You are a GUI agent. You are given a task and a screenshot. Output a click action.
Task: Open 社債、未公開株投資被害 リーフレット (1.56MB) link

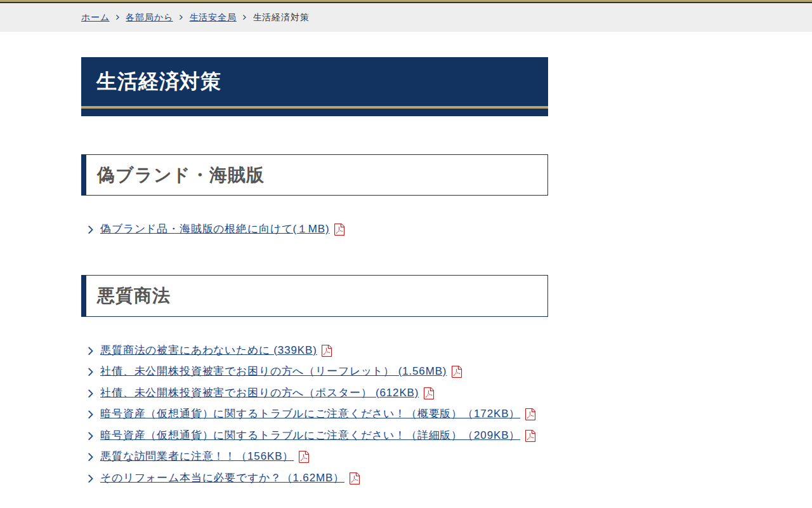tap(273, 371)
